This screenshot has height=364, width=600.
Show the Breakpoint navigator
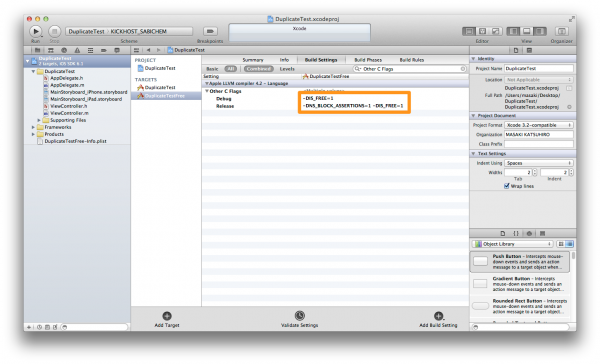[x=104, y=50]
